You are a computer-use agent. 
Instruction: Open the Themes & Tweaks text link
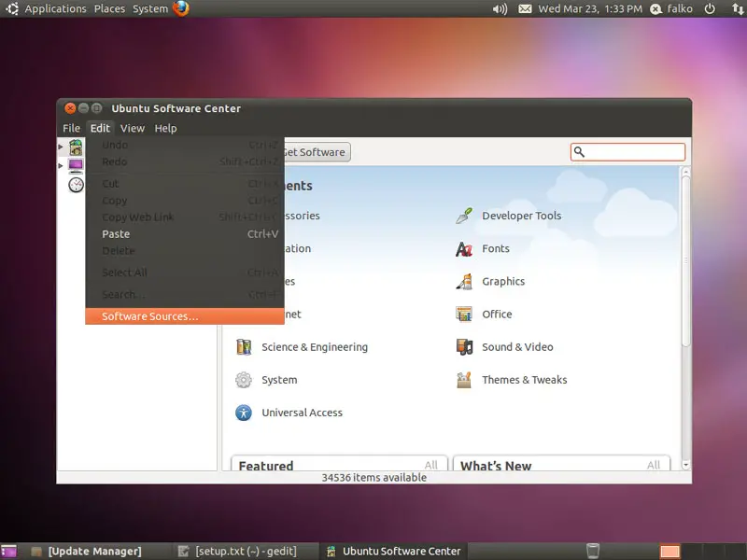(525, 380)
